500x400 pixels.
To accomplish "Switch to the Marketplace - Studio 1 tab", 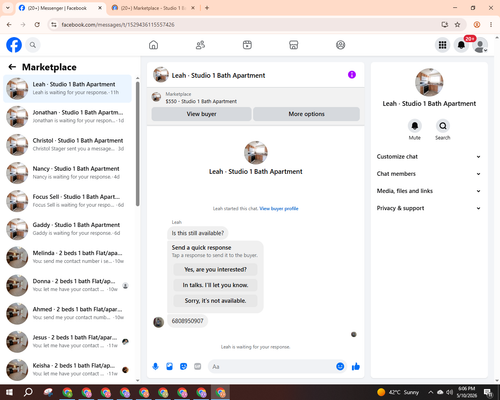I will [x=154, y=8].
